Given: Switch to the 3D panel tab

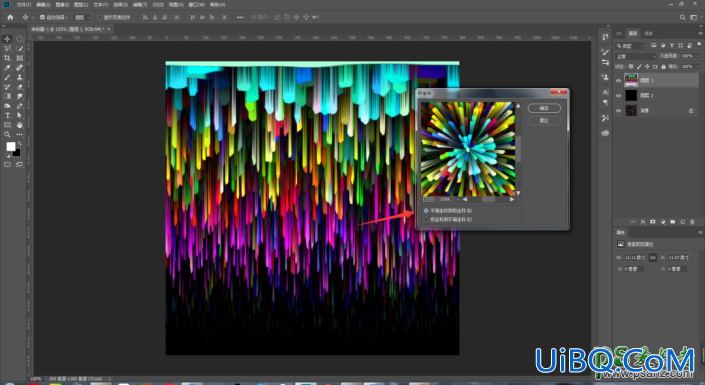Looking at the screenshot, I should 619,33.
